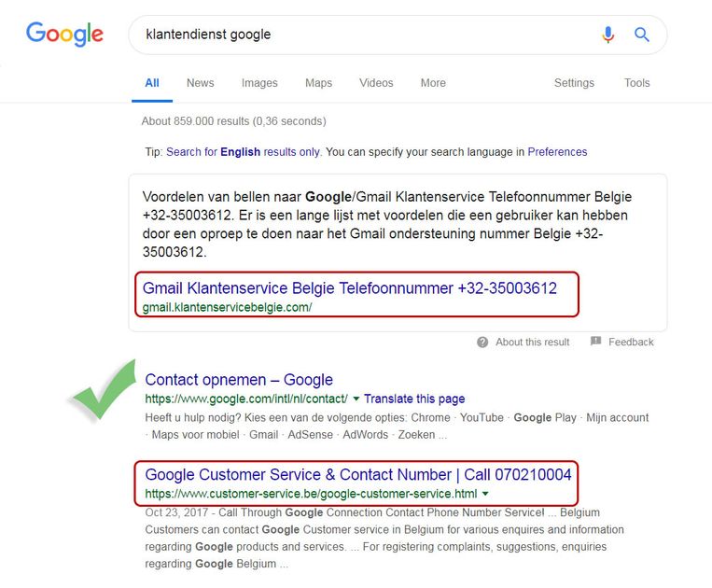Image resolution: width=712 pixels, height=588 pixels.
Task: Click the About this result question icon
Action: (482, 342)
